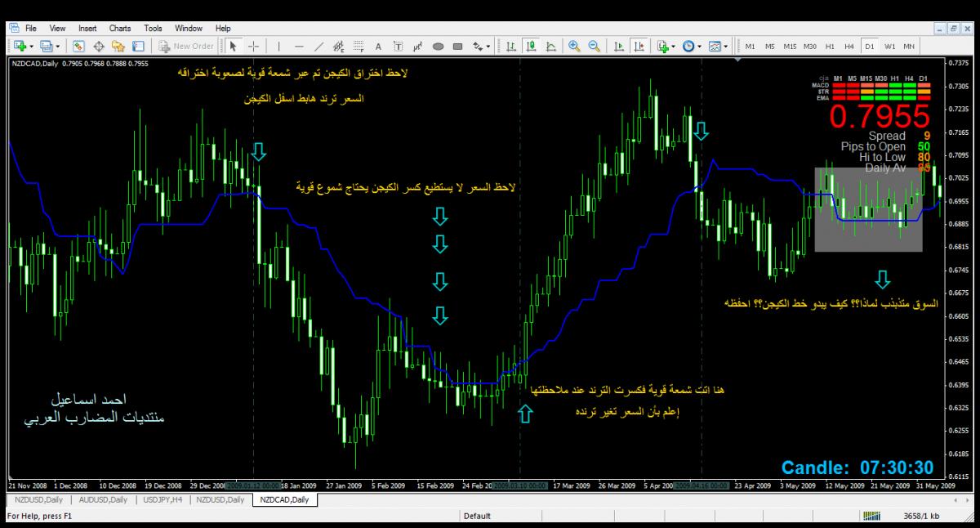Click the 'NZDCAD,Daily' chart header text
This screenshot has width=980, height=528.
[36, 63]
